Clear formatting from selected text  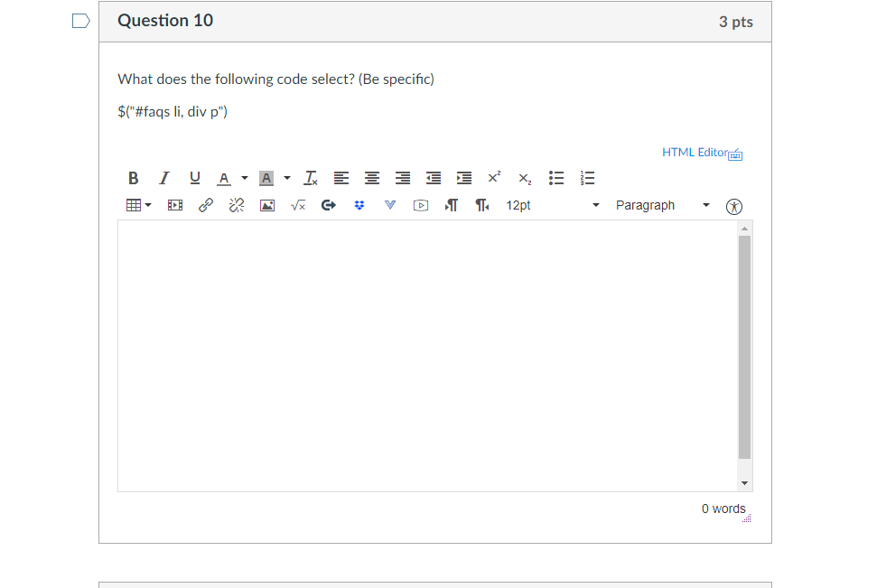(x=311, y=179)
